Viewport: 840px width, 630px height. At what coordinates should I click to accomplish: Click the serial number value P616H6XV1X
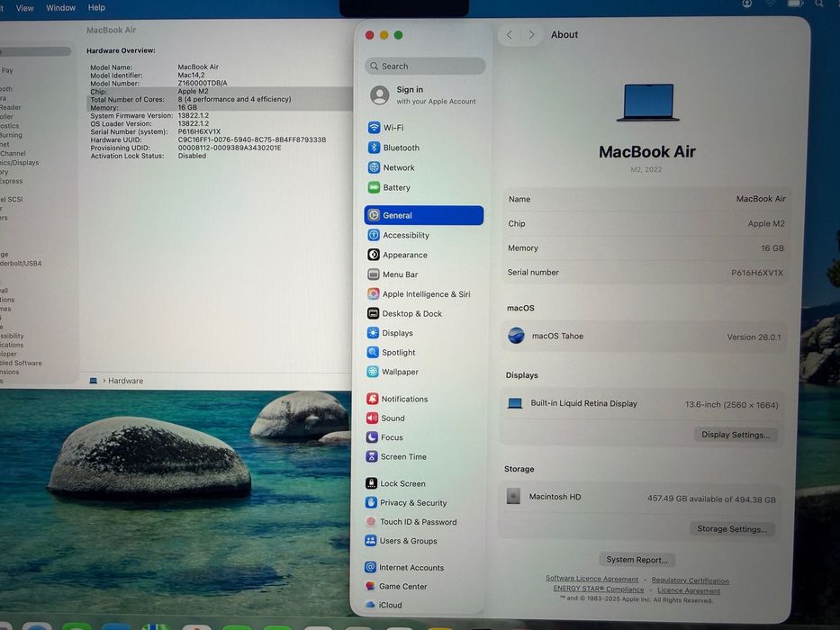(757, 273)
